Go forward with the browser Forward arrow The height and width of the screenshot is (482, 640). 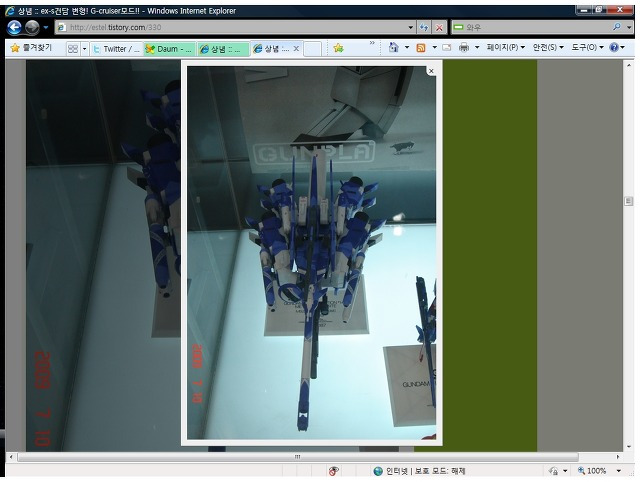point(32,27)
